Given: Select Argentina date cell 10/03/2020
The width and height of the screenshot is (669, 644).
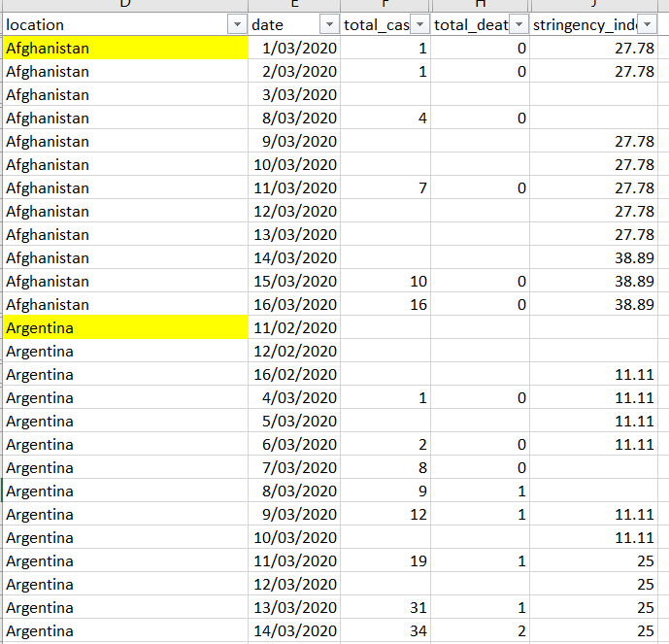Looking at the screenshot, I should click(294, 537).
